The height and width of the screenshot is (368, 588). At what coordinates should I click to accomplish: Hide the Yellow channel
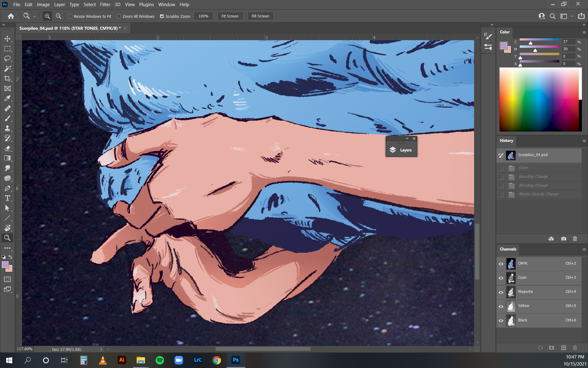501,306
